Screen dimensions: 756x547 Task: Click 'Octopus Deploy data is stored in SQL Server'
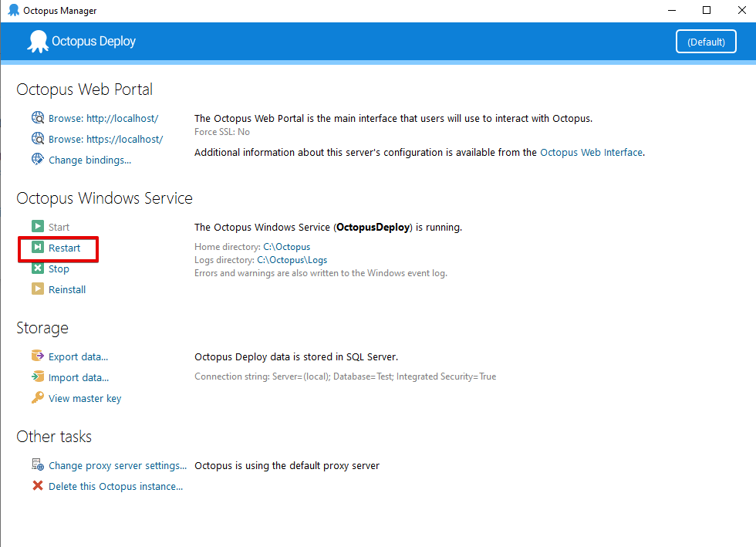tap(296, 357)
